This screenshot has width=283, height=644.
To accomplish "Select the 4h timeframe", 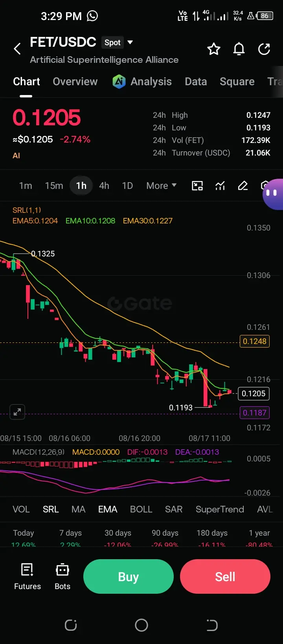I will (x=104, y=186).
